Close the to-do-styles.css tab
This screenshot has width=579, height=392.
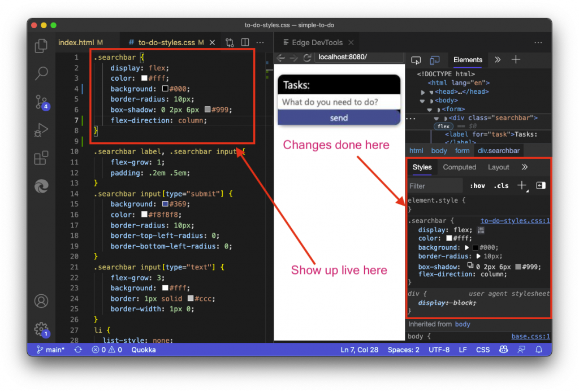pyautogui.click(x=213, y=42)
